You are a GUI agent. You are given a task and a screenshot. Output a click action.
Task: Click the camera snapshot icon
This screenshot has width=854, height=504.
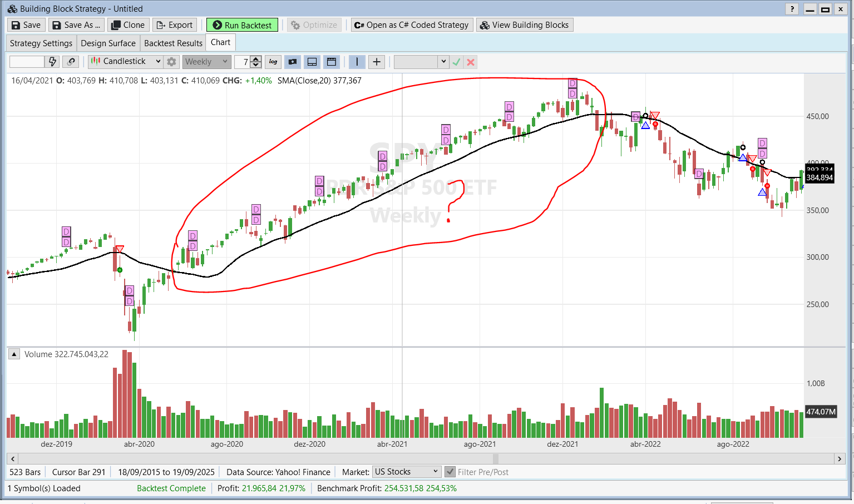click(x=293, y=62)
